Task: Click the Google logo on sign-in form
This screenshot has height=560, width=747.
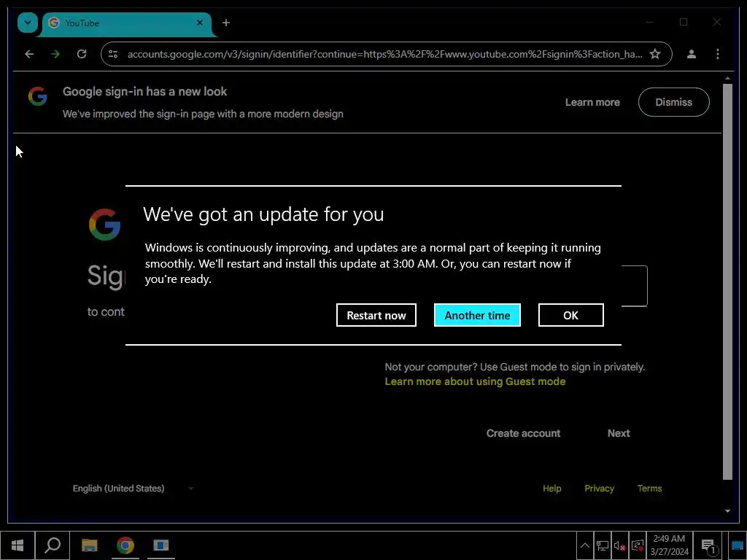Action: [x=105, y=225]
